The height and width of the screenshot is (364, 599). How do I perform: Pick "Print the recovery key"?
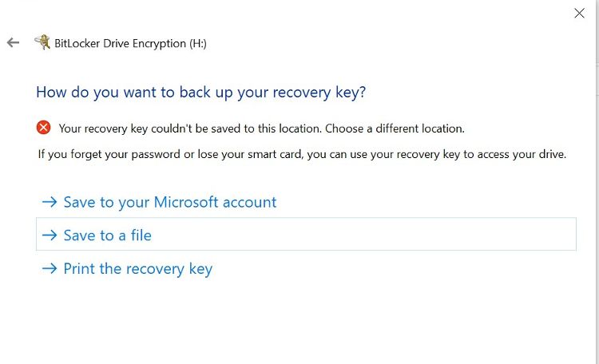coord(137,269)
